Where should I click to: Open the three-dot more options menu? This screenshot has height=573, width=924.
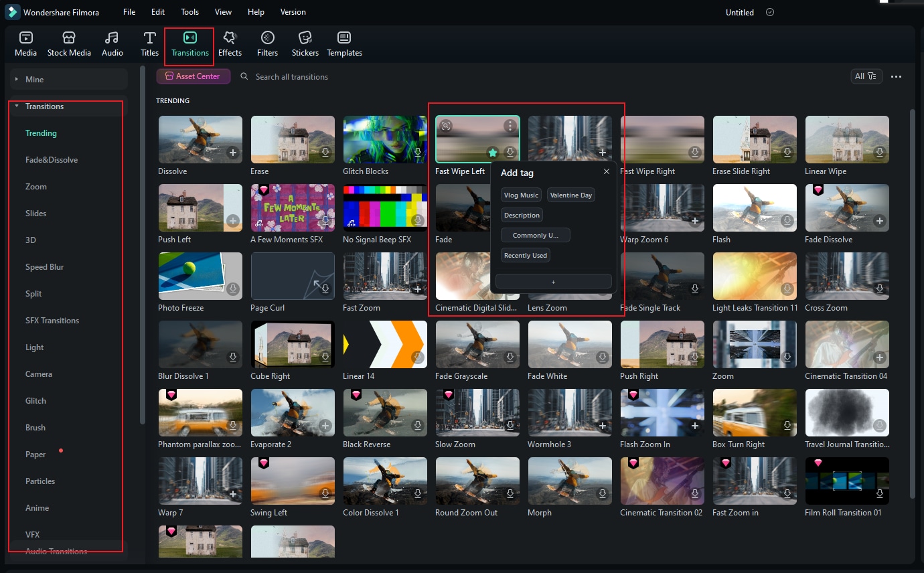pyautogui.click(x=897, y=77)
